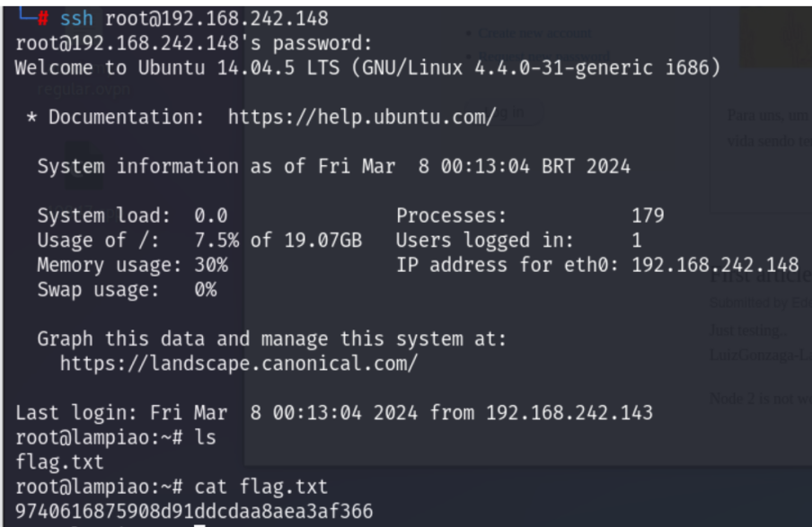Click the System information date line
Viewport: 812px width, 527px height.
click(333, 166)
